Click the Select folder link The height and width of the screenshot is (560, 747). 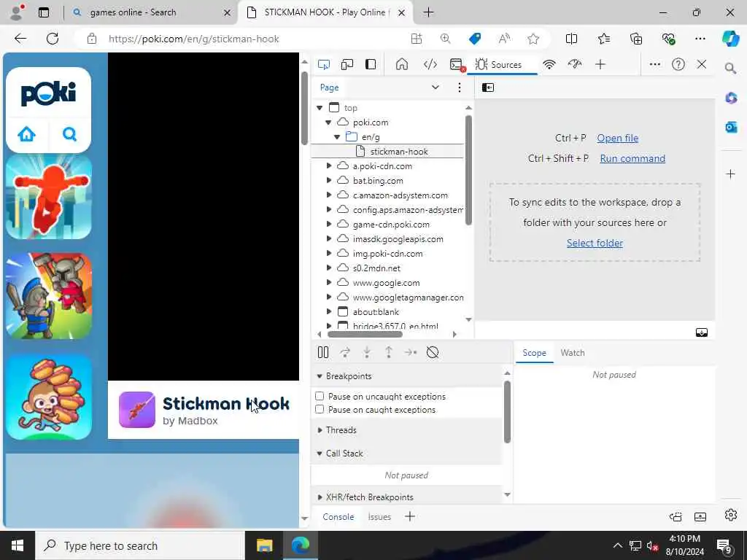tap(595, 244)
